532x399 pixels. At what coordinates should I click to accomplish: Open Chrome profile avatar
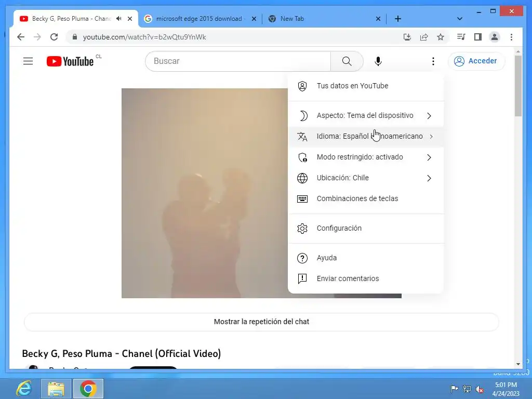(x=495, y=37)
